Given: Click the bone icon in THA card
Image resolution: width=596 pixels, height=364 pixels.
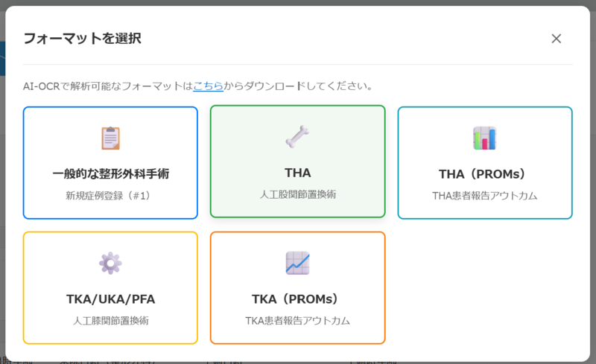Looking at the screenshot, I should [x=297, y=137].
